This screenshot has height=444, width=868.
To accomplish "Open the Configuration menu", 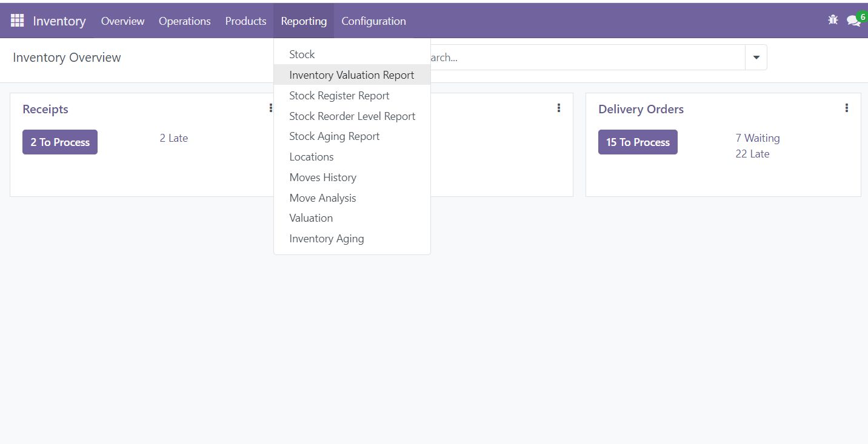I will [x=373, y=21].
